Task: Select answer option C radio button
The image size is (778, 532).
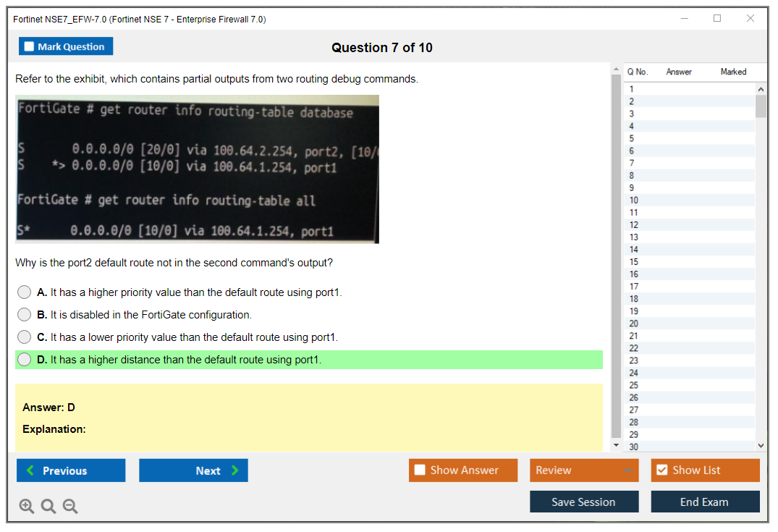Action: click(25, 337)
